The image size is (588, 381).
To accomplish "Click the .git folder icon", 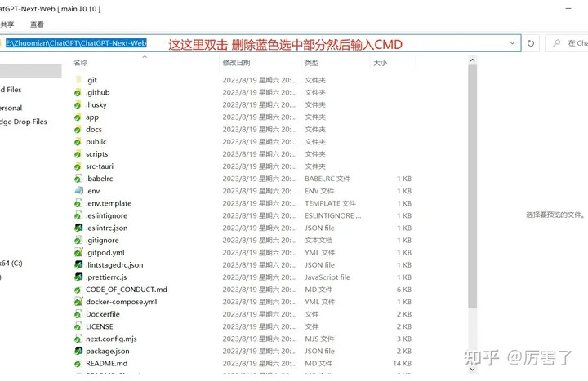I will pyautogui.click(x=78, y=80).
